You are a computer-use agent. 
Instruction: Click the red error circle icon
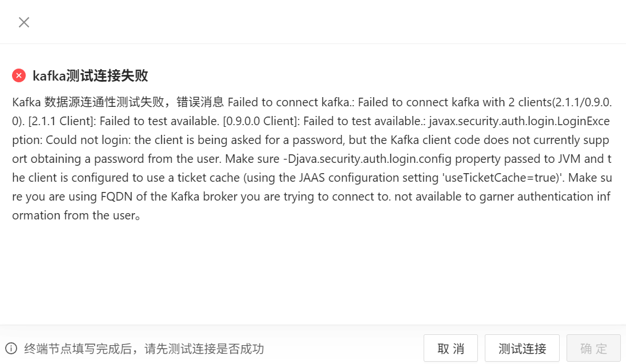click(x=19, y=75)
